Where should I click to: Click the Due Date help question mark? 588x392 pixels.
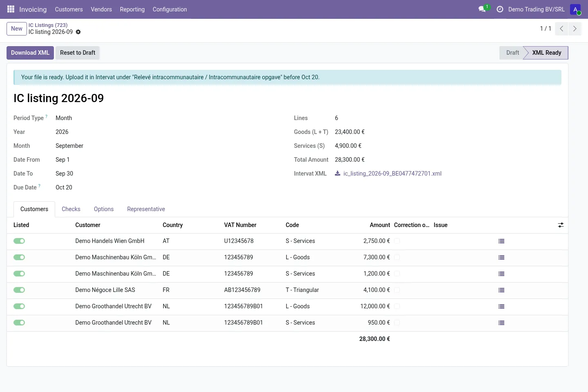tap(40, 186)
